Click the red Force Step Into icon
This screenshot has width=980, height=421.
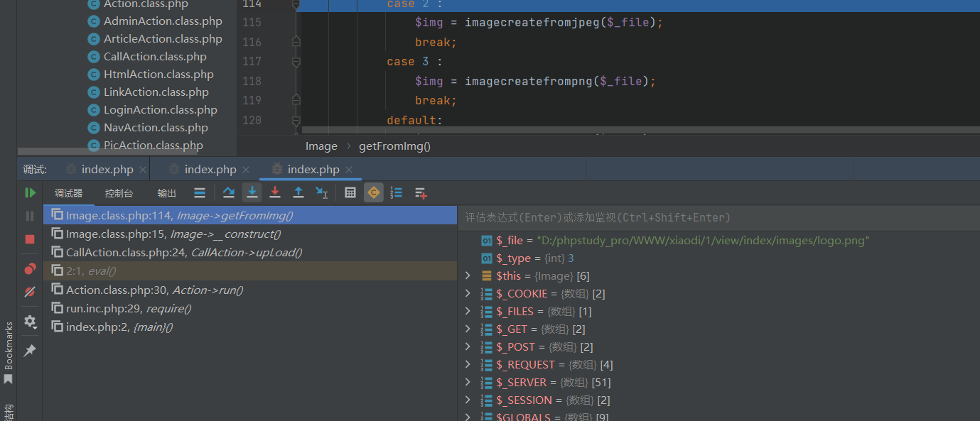275,192
